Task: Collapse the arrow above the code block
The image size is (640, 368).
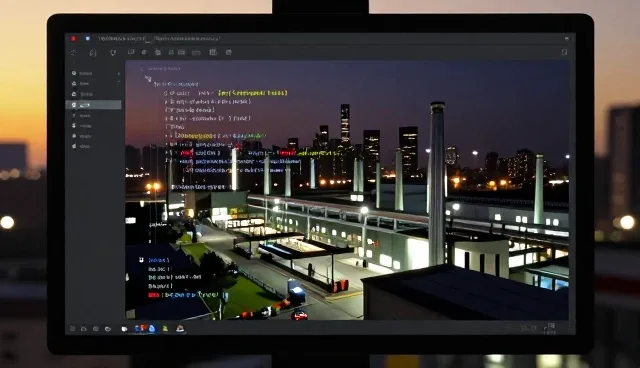Action: [147, 78]
